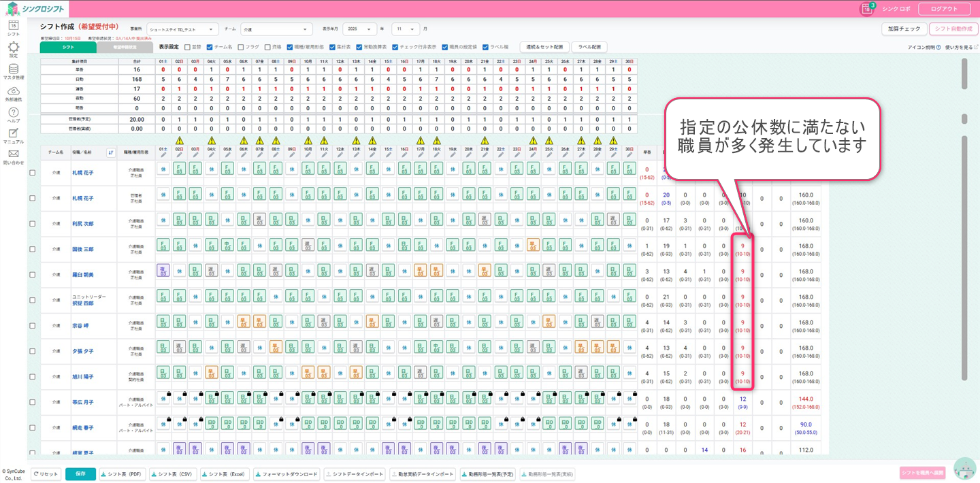This screenshot has width=980, height=483.
Task: Open the year dropdown showing 2025
Action: (x=360, y=29)
